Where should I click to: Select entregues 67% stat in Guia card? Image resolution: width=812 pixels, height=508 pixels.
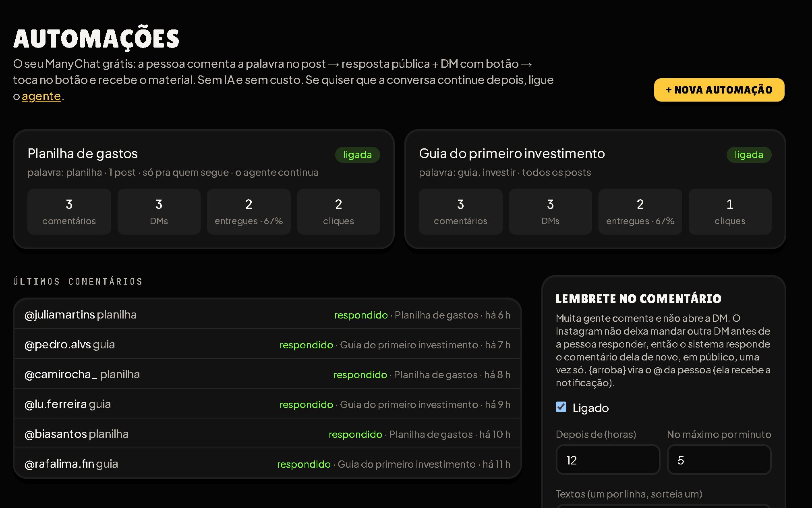tap(640, 212)
